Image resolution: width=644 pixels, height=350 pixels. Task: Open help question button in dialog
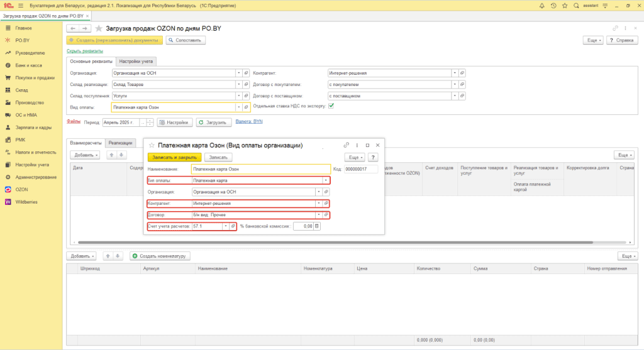(373, 157)
